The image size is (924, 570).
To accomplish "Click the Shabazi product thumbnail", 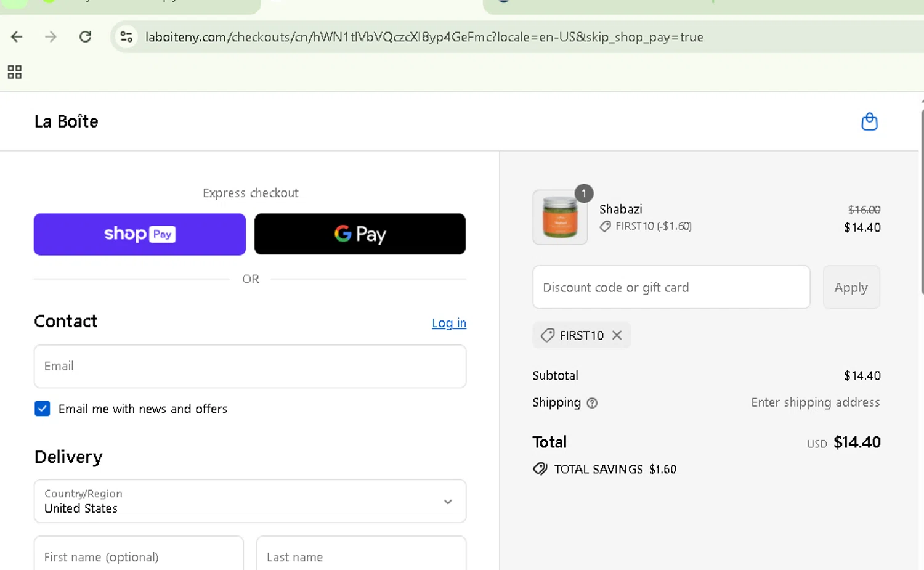I will coord(560,218).
